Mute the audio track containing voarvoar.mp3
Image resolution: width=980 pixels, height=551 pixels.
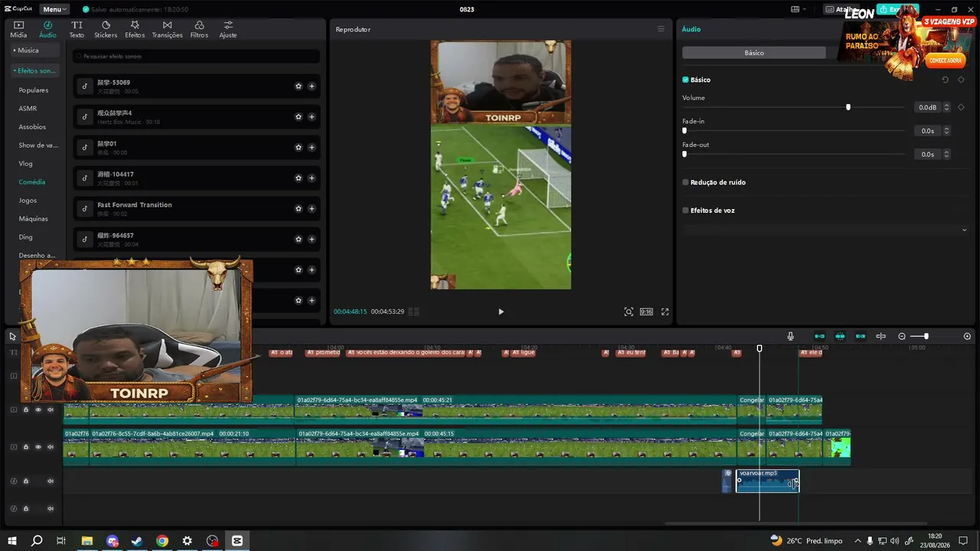[51, 481]
